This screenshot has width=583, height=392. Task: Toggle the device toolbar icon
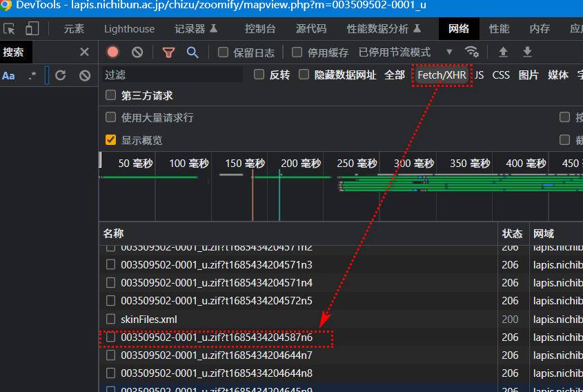pos(32,29)
